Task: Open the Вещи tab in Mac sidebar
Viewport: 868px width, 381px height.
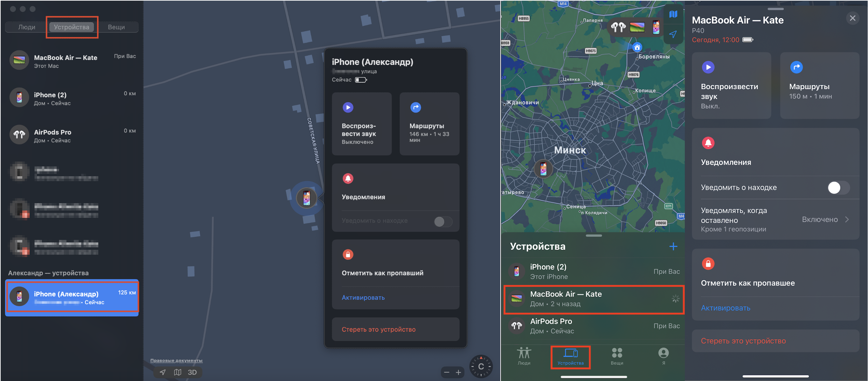Action: pos(116,27)
